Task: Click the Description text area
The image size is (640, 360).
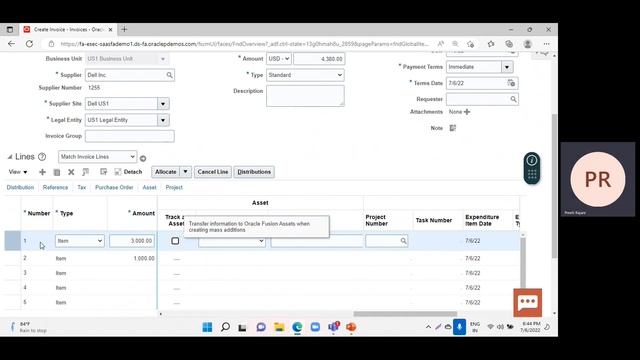Action: click(x=305, y=96)
